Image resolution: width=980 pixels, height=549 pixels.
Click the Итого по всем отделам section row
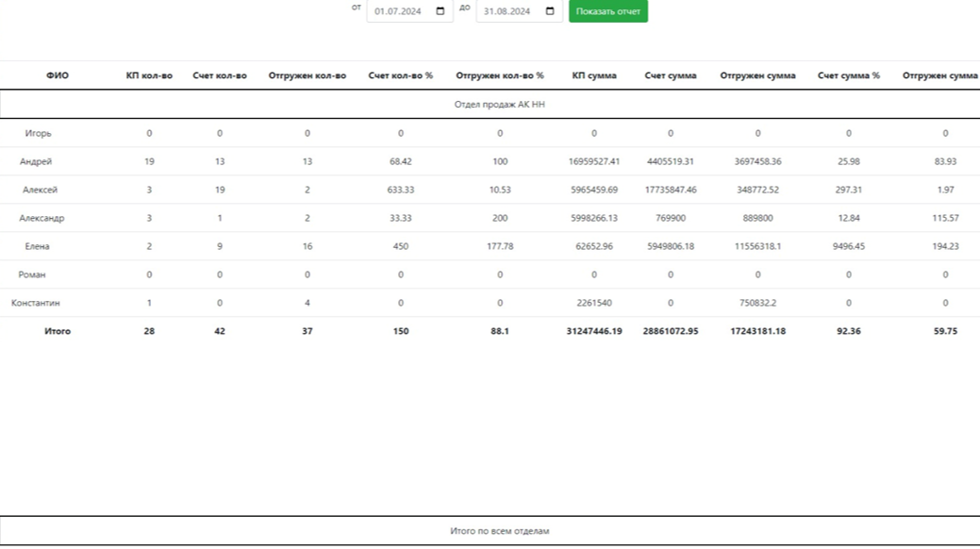[499, 531]
